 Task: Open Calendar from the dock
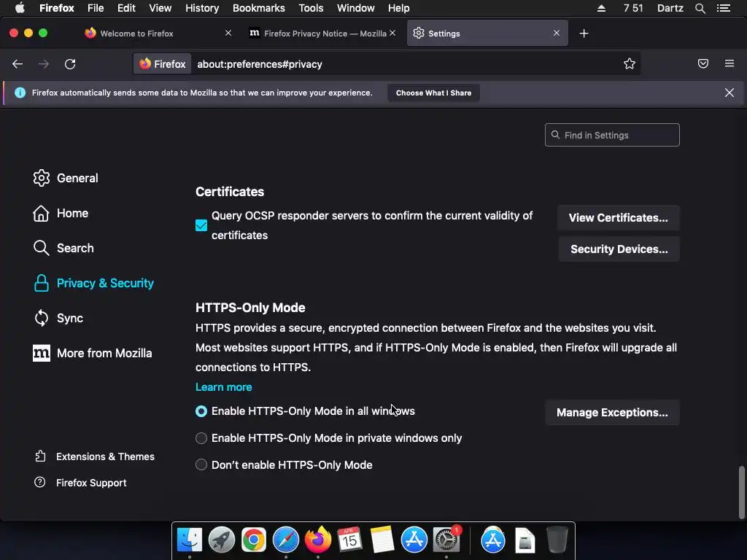point(349,540)
